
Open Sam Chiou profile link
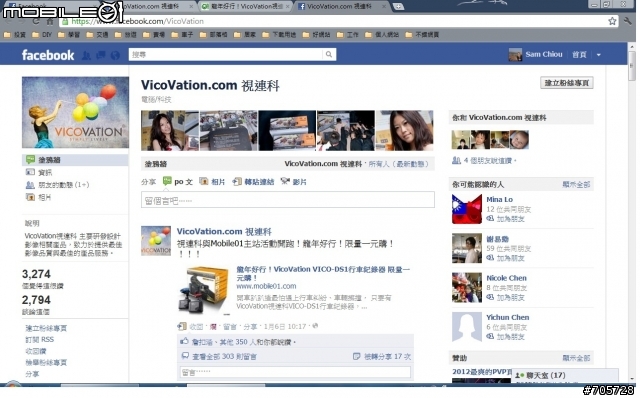coord(544,54)
